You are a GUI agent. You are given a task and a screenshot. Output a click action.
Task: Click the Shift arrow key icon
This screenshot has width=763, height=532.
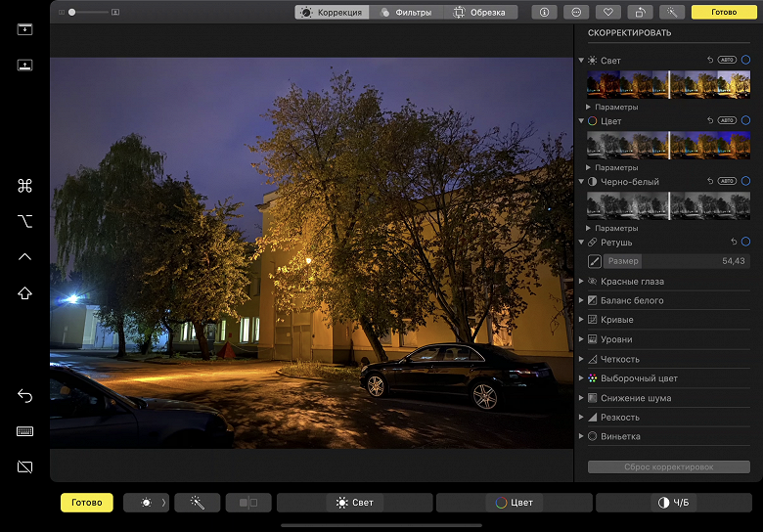point(24,293)
